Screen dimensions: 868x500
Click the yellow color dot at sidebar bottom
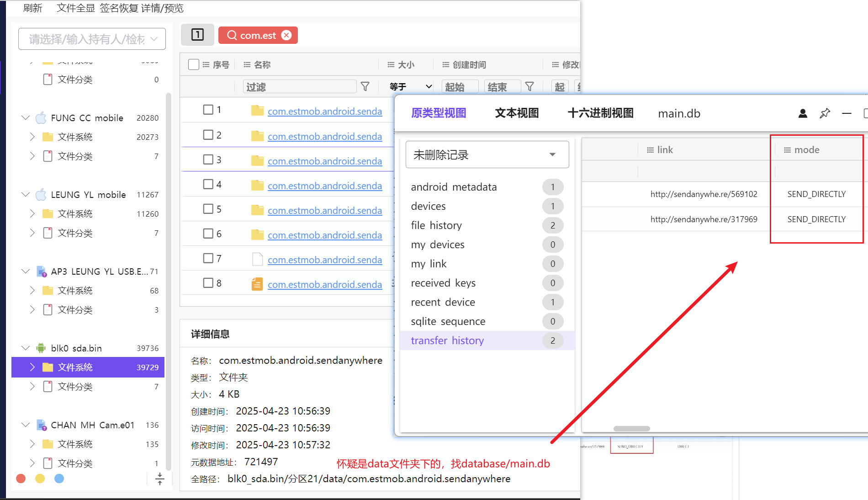click(x=40, y=479)
